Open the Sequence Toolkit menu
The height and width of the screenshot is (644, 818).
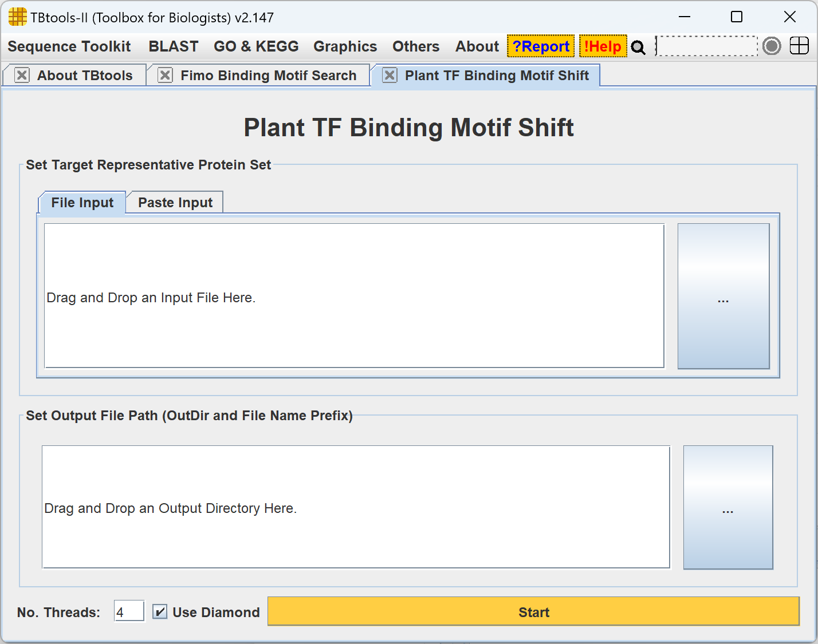tap(69, 46)
